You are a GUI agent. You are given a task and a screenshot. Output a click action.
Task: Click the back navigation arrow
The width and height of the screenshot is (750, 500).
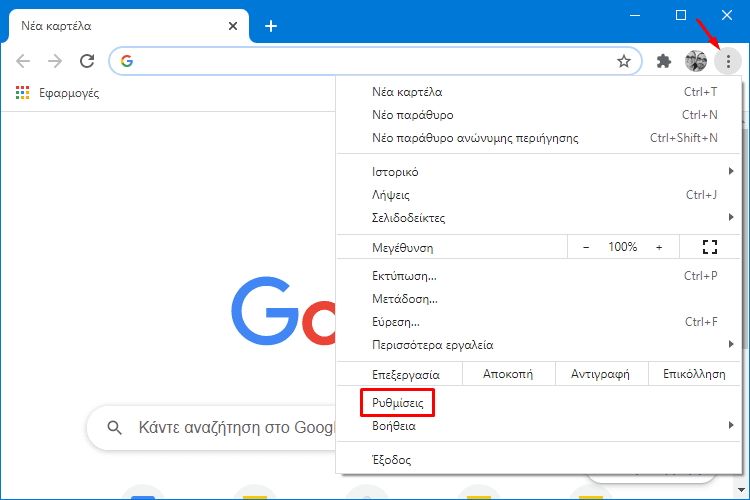tap(23, 61)
